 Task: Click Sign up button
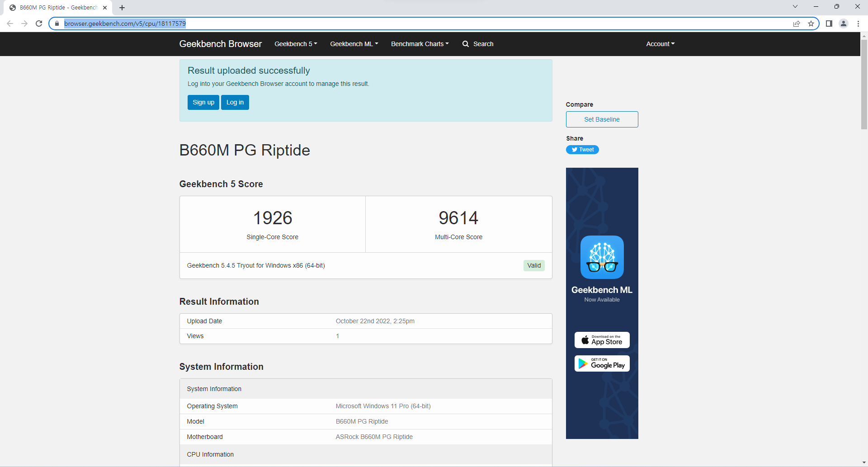click(x=203, y=102)
